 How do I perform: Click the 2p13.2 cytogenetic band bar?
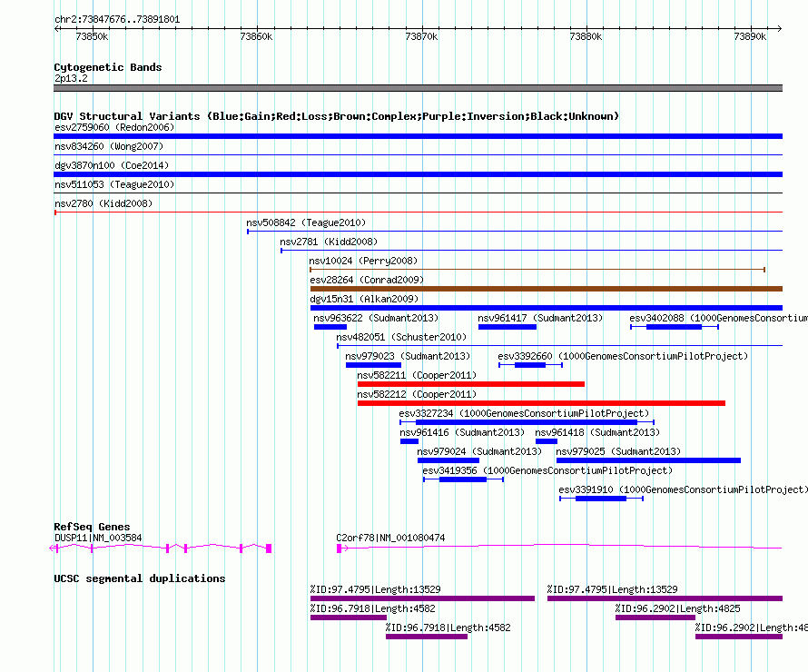(418, 88)
